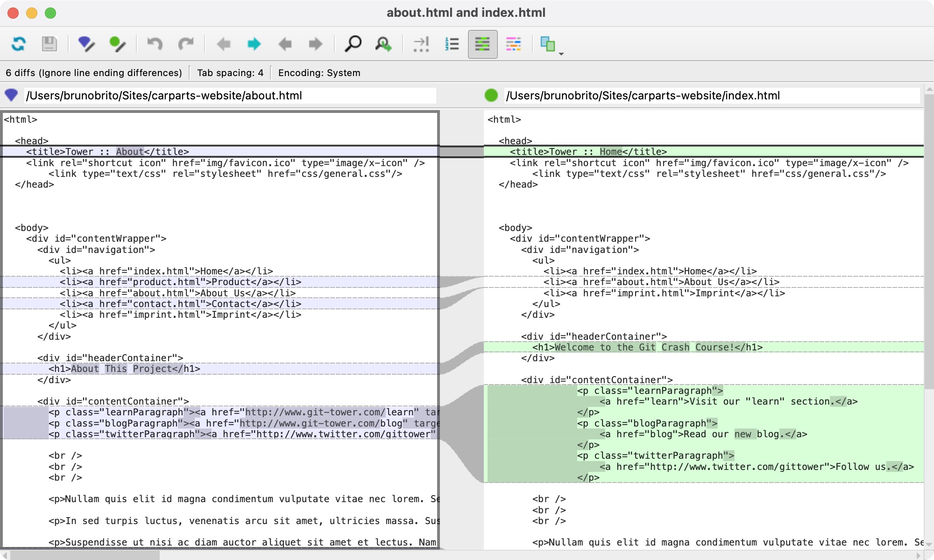Toggle line numbers display
Screen dimensions: 934x560
[452, 44]
